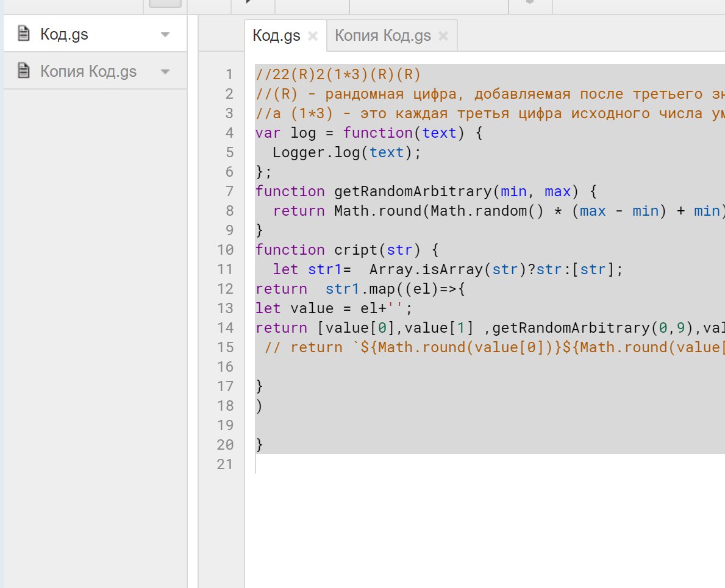Click Math.round on line 8

[x=377, y=211]
